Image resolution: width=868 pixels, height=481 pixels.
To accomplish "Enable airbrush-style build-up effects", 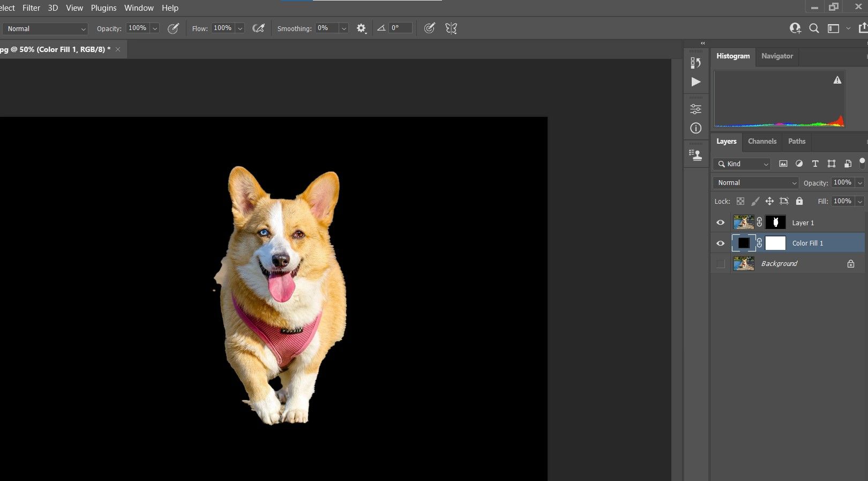I will [x=258, y=28].
